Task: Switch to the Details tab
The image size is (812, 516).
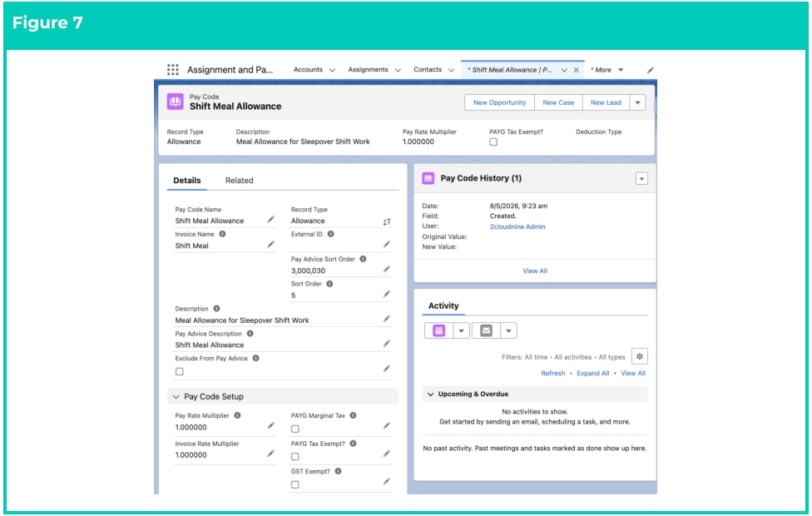Action: [x=187, y=181]
